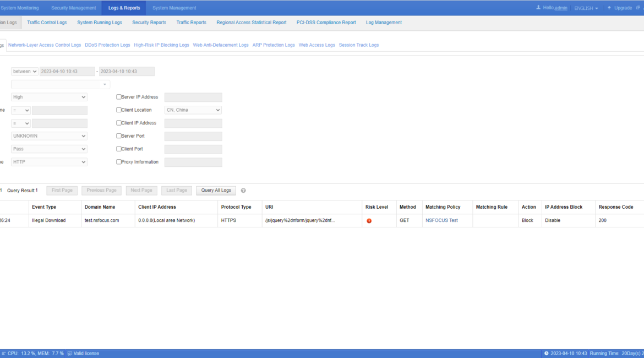Open the PCI-DSS Compliance Report tab
644x358 pixels.
tap(326, 22)
